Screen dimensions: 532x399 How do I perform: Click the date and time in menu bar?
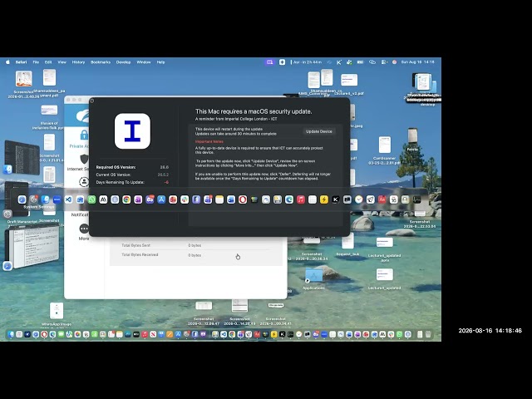(417, 62)
